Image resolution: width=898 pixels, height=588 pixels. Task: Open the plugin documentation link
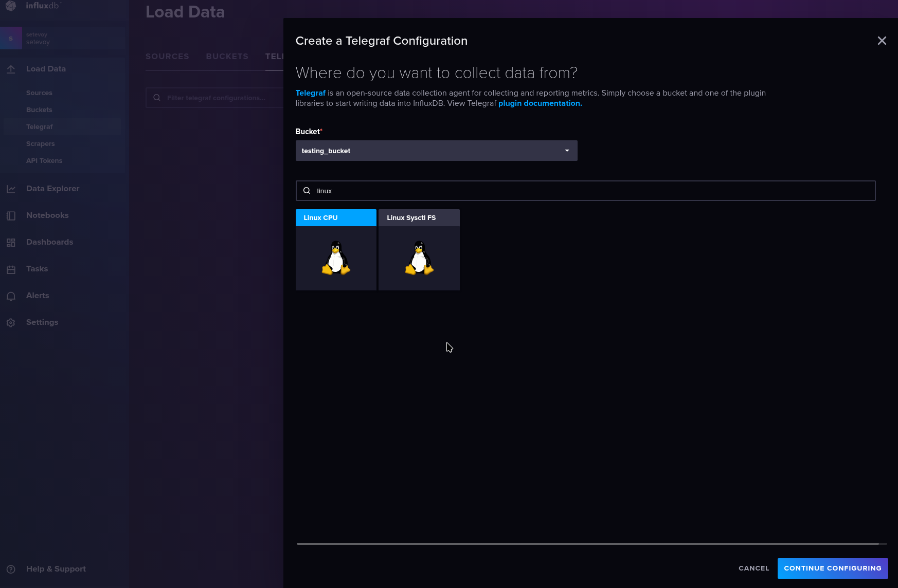(x=540, y=103)
